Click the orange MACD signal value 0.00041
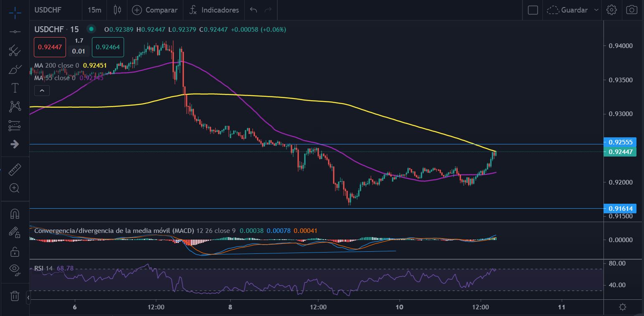Screen dimensions: 644x316 tap(305, 230)
